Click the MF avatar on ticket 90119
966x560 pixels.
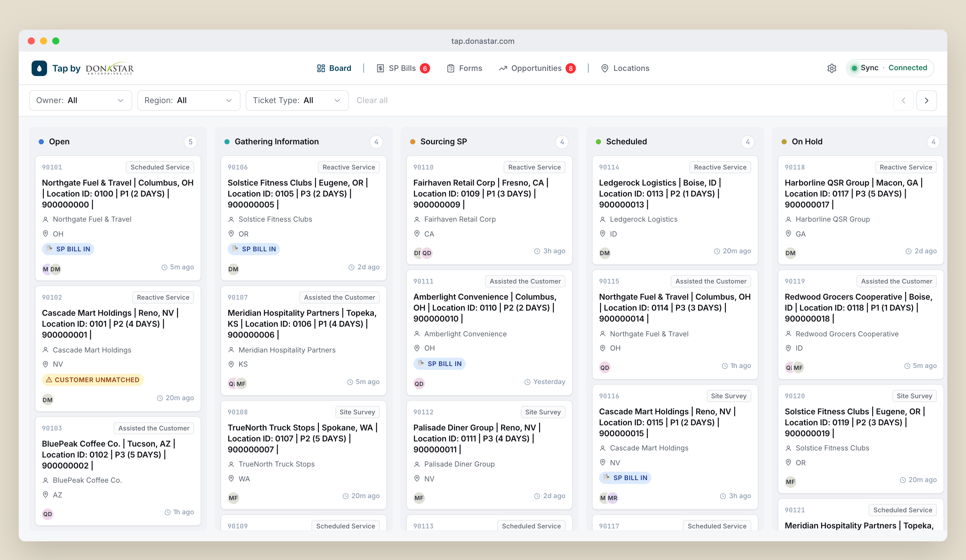tap(798, 367)
